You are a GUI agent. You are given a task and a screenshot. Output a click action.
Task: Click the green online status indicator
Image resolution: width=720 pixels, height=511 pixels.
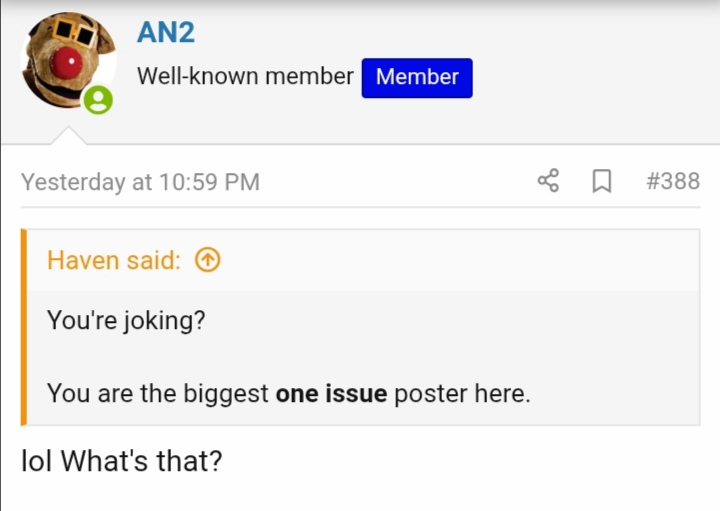(98, 100)
